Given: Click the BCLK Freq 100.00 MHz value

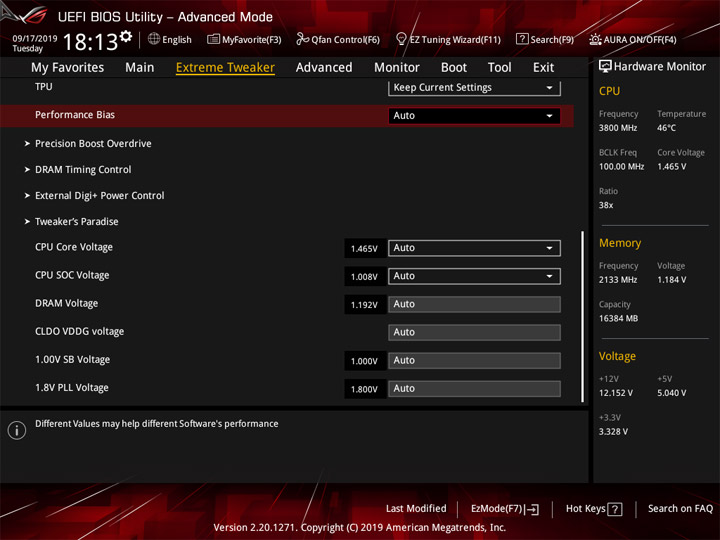Looking at the screenshot, I should click(x=621, y=167).
